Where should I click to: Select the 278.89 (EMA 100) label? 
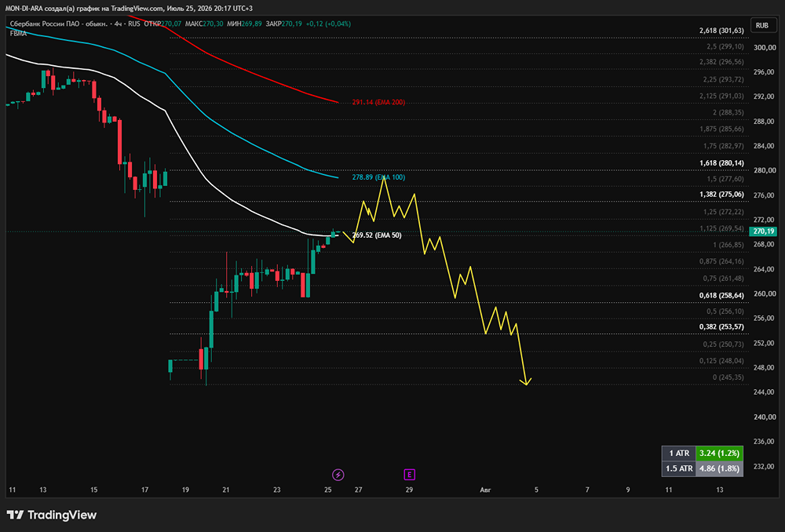tap(378, 177)
